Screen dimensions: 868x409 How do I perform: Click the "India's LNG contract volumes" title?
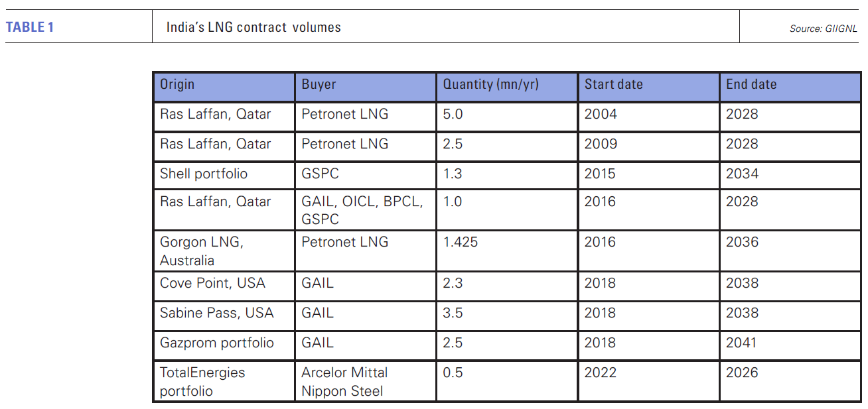click(x=253, y=27)
